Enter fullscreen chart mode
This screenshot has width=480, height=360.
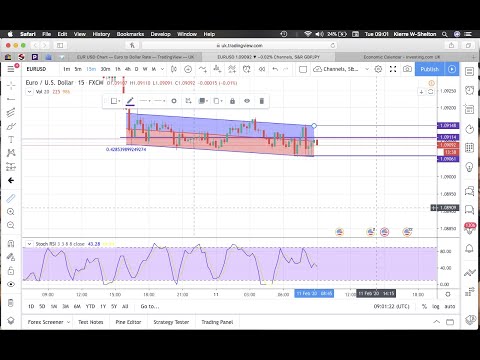393,69
